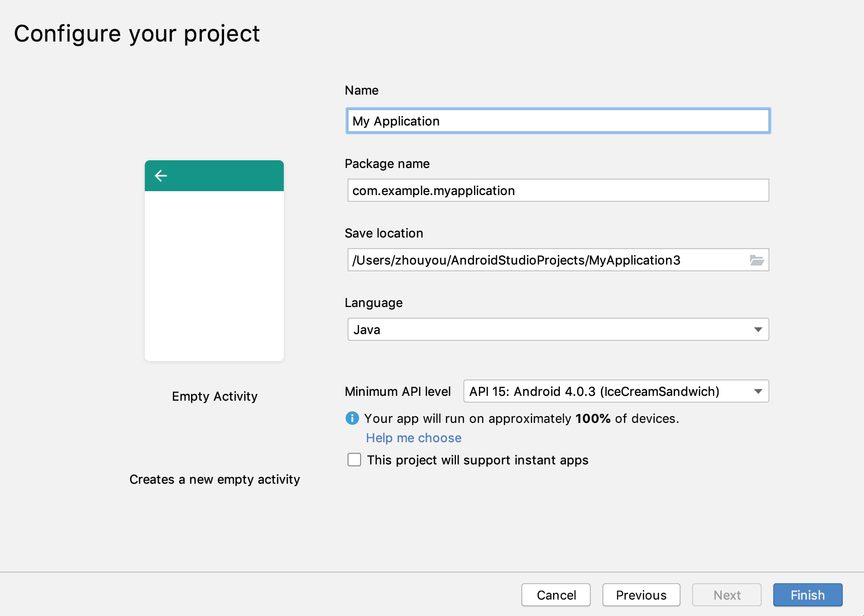
Task: Click the disabled Next button
Action: [727, 595]
